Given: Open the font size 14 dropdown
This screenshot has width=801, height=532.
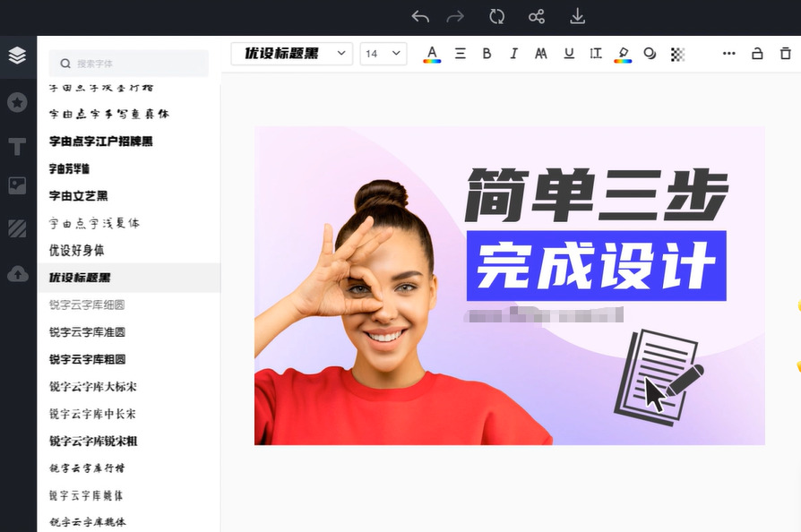Looking at the screenshot, I should (383, 54).
